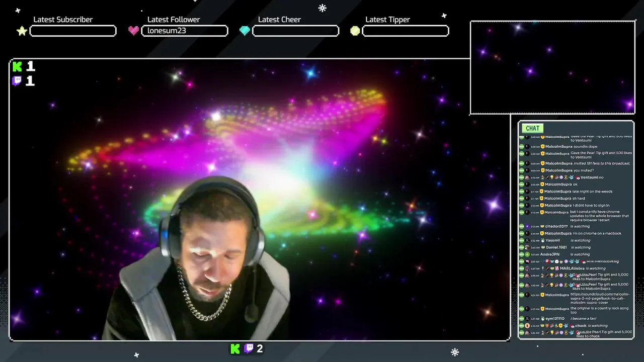Click the 'sh hard' chat message
Image resolution: width=644 pixels, height=362 pixels.
pyautogui.click(x=579, y=199)
